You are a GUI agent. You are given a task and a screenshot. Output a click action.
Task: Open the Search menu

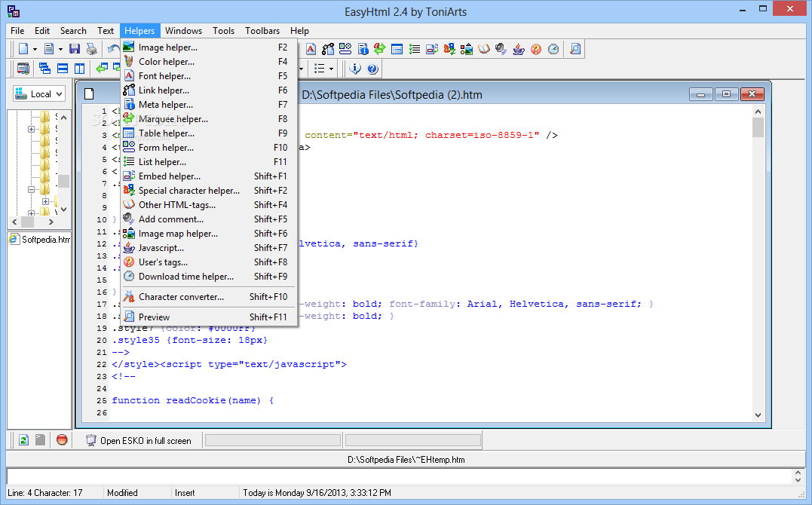tap(73, 31)
